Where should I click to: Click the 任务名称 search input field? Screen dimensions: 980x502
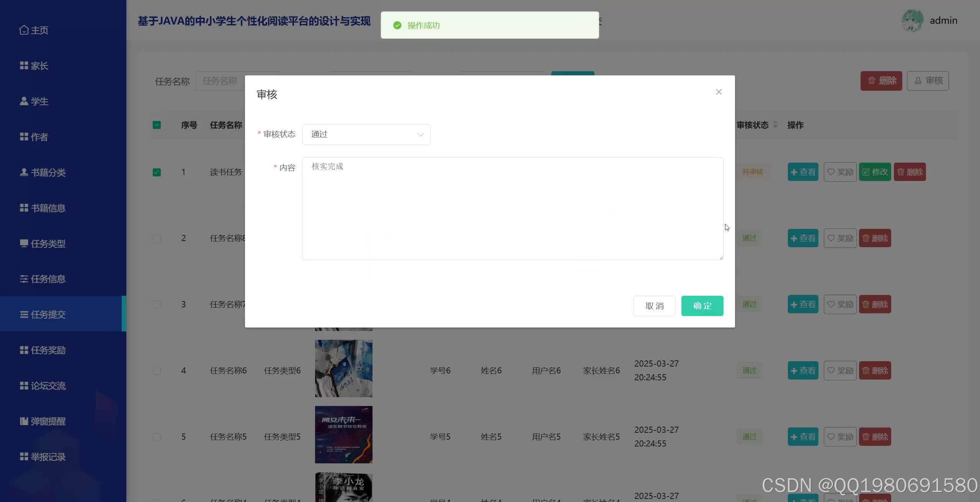220,81
